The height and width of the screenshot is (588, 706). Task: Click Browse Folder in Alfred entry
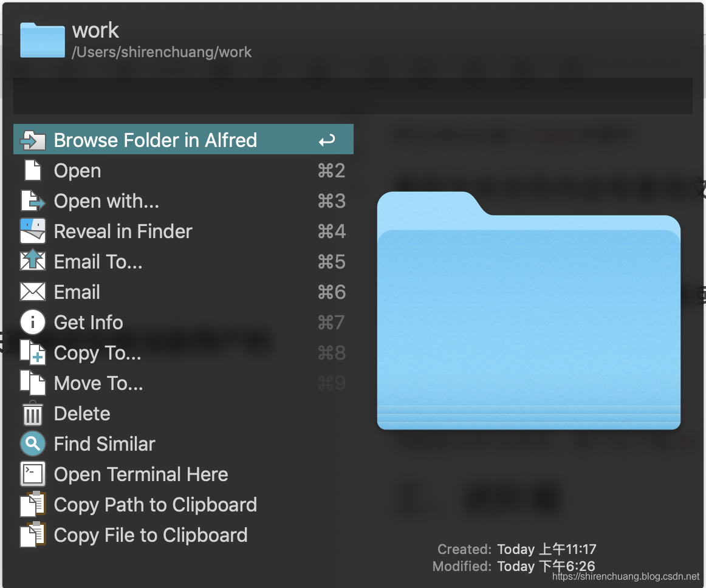[183, 139]
